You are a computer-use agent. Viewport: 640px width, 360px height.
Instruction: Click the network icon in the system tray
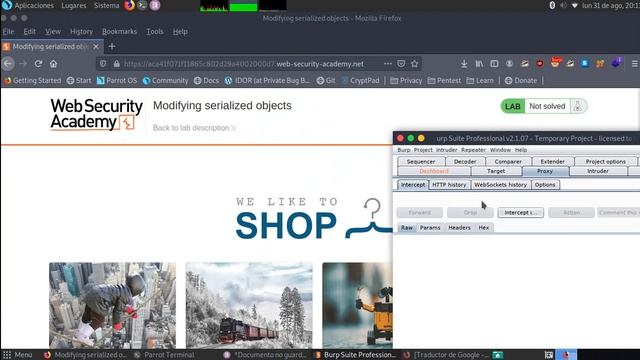[x=575, y=5]
